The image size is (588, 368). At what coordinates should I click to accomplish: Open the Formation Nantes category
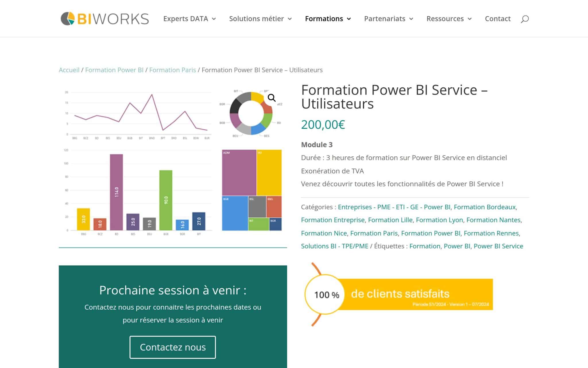[493, 220]
